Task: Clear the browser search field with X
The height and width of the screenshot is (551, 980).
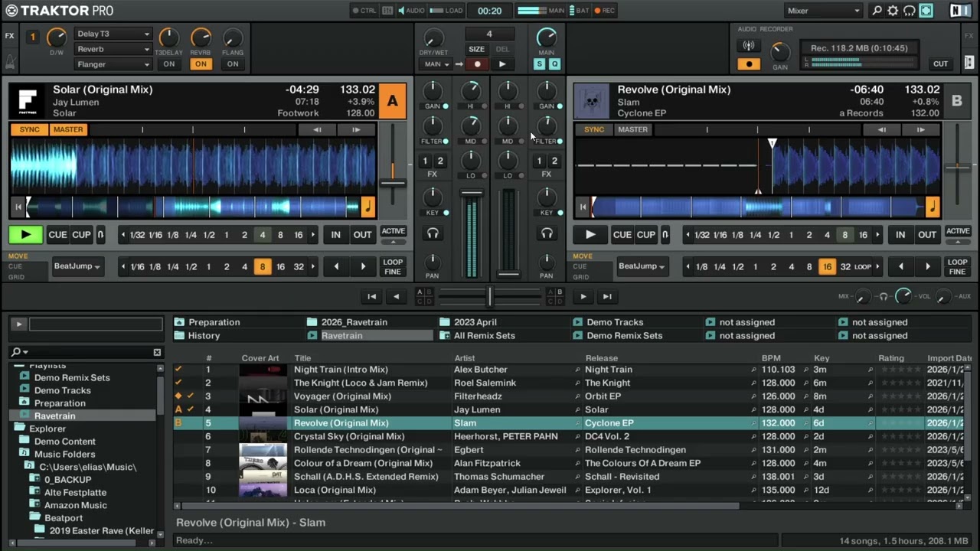Action: (157, 352)
